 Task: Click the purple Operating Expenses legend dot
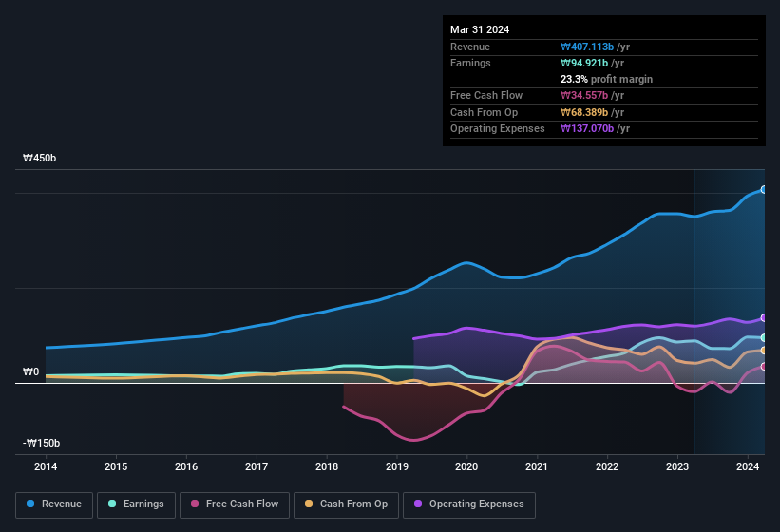pos(419,504)
